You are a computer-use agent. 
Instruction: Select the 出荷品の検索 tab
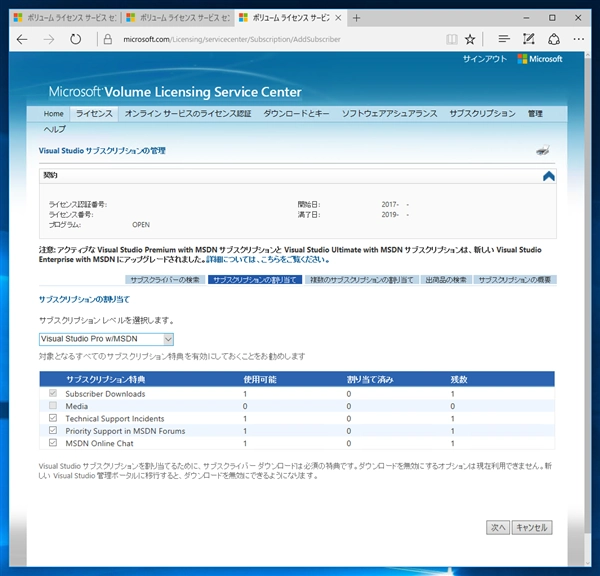click(446, 280)
